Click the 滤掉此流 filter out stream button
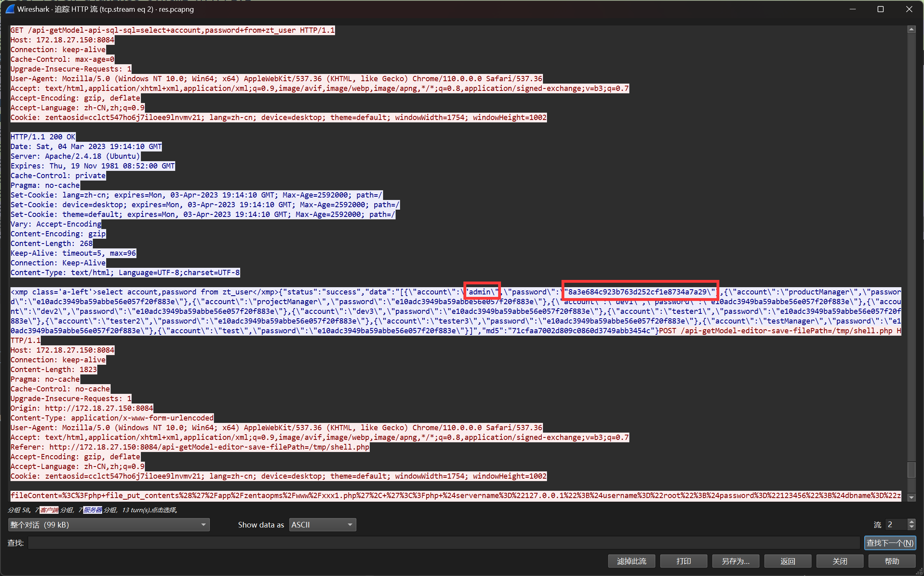The height and width of the screenshot is (576, 924). pyautogui.click(x=631, y=561)
